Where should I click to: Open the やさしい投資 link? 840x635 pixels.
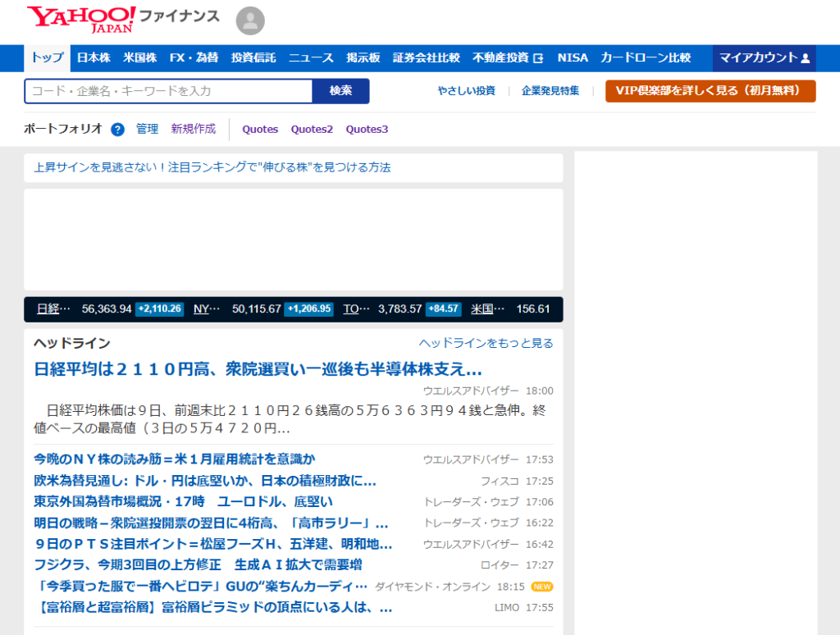click(x=466, y=91)
